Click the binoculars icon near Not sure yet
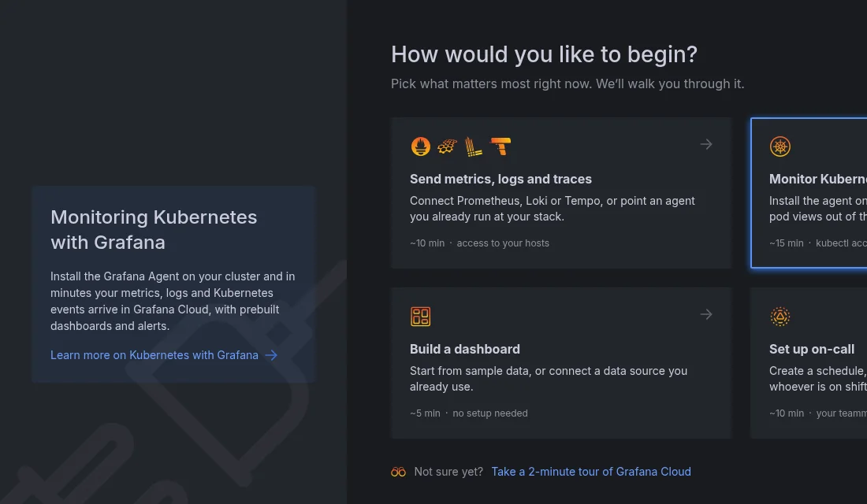The height and width of the screenshot is (504, 867). 398,472
